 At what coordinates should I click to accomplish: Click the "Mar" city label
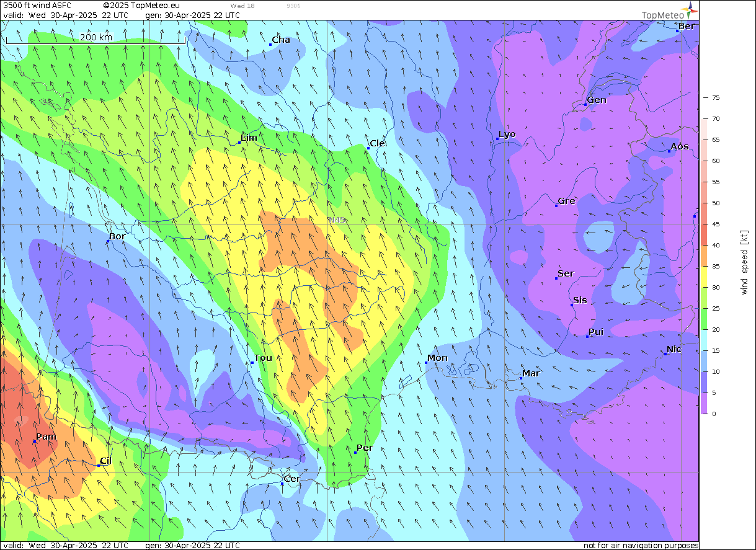[531, 373]
